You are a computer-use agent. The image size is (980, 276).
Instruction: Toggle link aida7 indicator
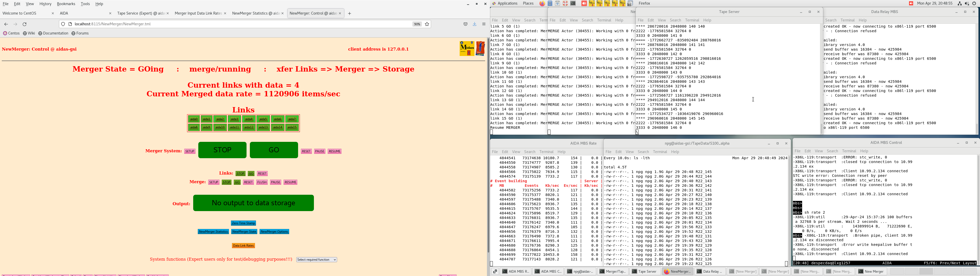pyautogui.click(x=292, y=119)
